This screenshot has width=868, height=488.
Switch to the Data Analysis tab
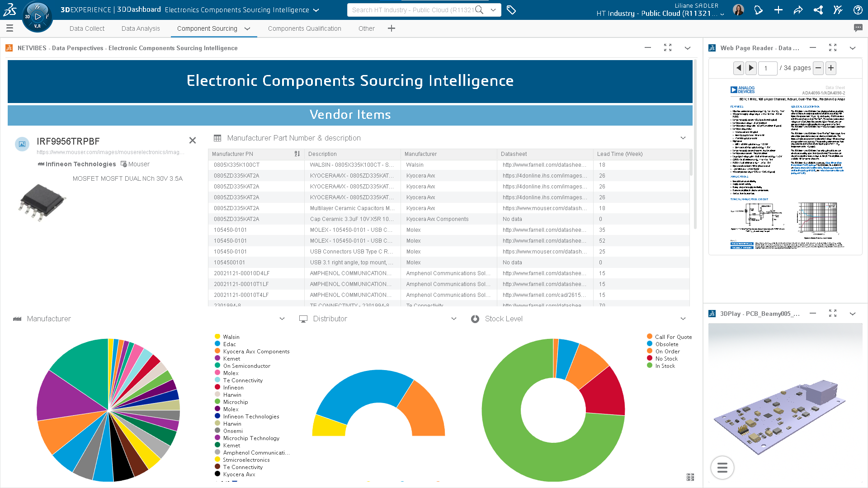141,28
